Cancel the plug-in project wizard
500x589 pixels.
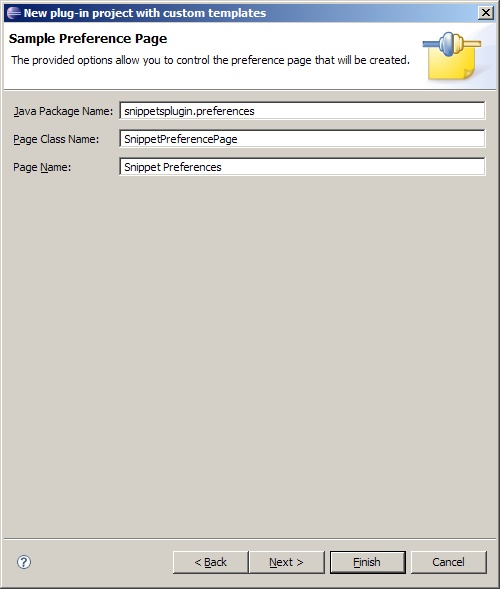click(449, 562)
